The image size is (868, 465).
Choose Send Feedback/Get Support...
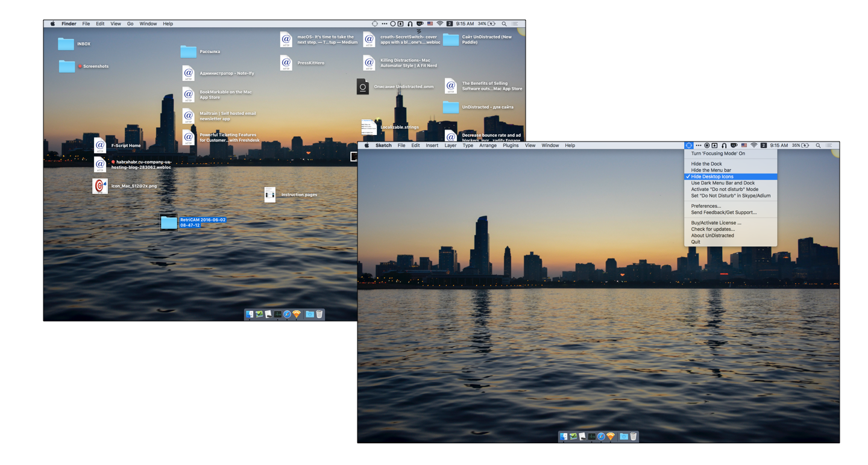731,213
